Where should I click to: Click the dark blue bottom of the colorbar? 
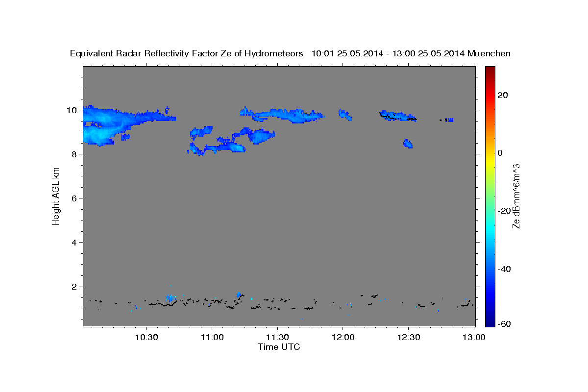click(x=490, y=322)
